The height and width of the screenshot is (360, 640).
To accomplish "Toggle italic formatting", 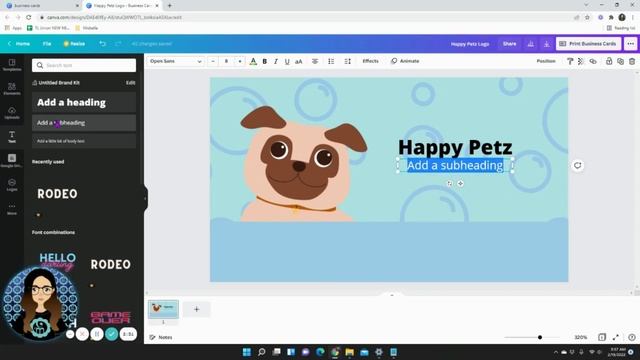I will 276,61.
